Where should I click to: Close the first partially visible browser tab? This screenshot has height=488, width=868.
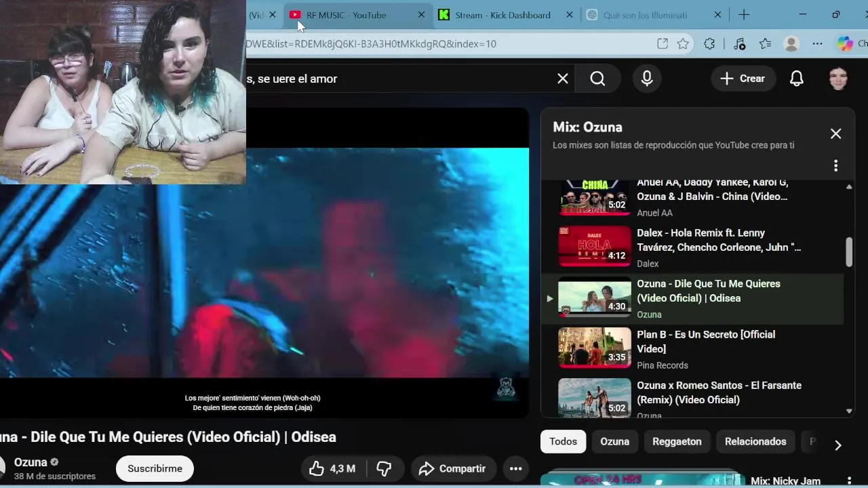coord(272,15)
